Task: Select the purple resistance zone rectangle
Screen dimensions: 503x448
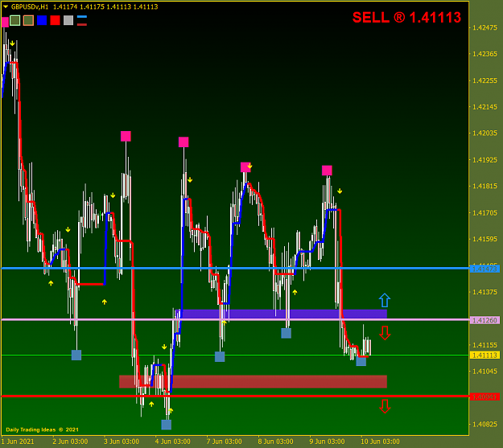Action: 281,314
